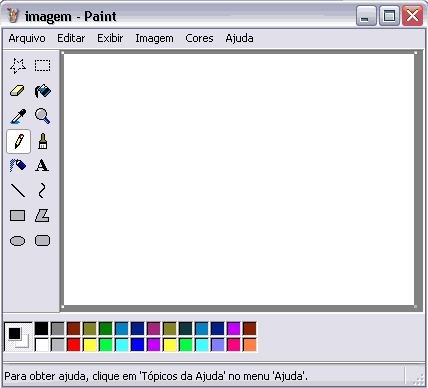Pick the Eraser tool

click(x=18, y=91)
